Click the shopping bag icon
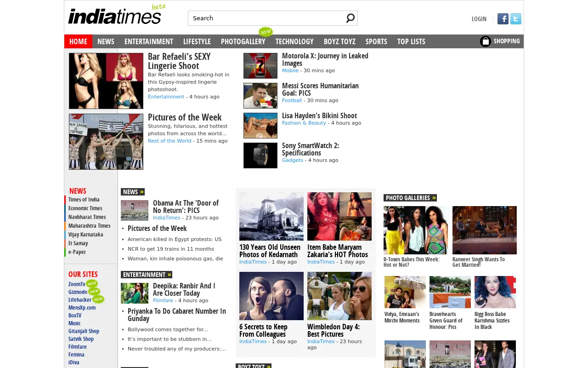Image resolution: width=588 pixels, height=368 pixels. 486,41
